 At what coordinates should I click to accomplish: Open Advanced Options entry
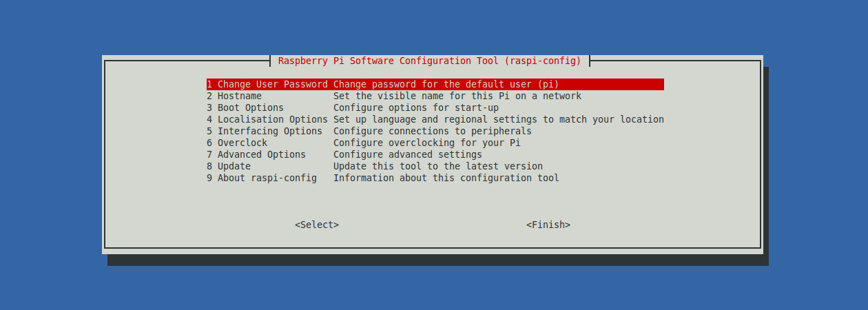(x=256, y=154)
